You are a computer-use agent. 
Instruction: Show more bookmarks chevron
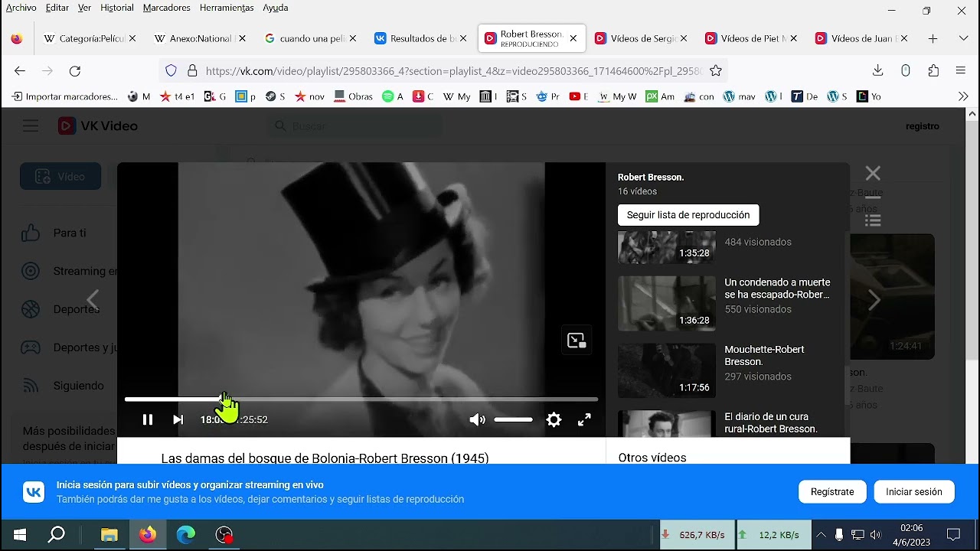(x=963, y=96)
